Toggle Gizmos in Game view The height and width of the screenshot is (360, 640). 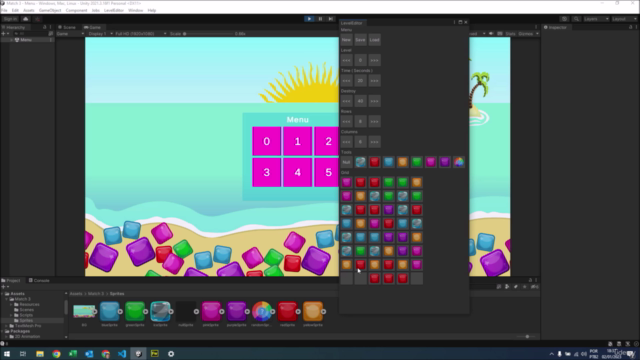pos(526,34)
